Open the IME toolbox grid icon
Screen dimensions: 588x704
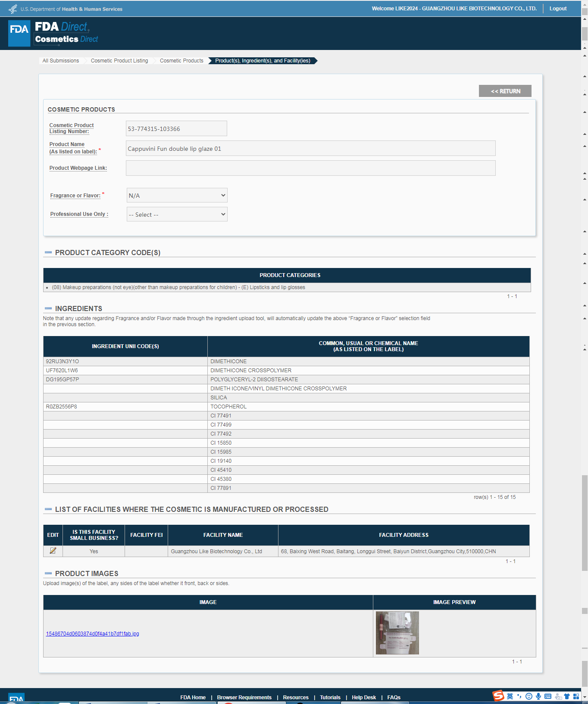coord(576,696)
